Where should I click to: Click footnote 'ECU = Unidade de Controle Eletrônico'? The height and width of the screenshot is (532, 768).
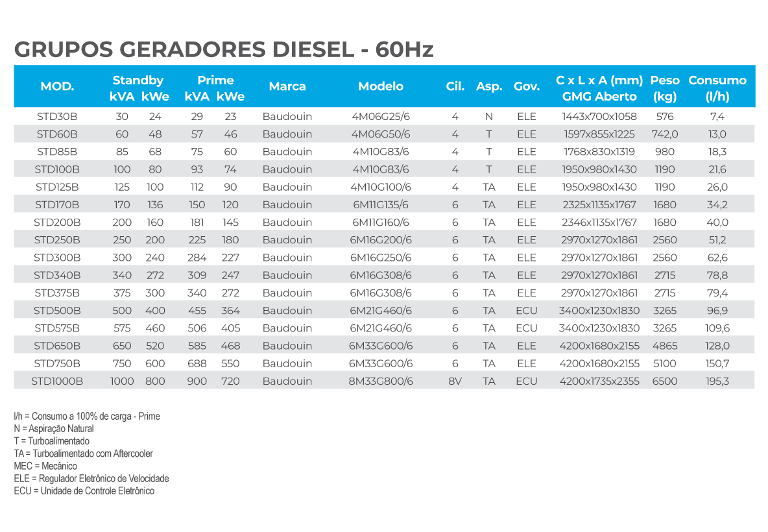pos(84,491)
